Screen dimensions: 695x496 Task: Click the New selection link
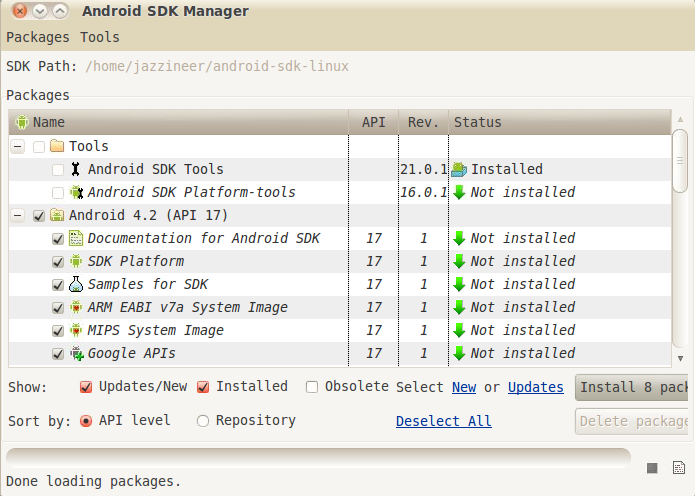tap(464, 387)
